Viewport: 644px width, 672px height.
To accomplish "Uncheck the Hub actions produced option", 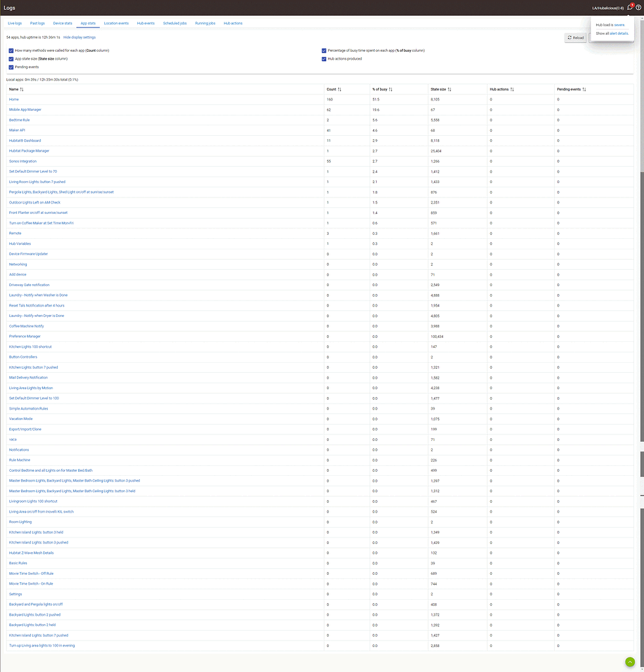I will point(324,58).
